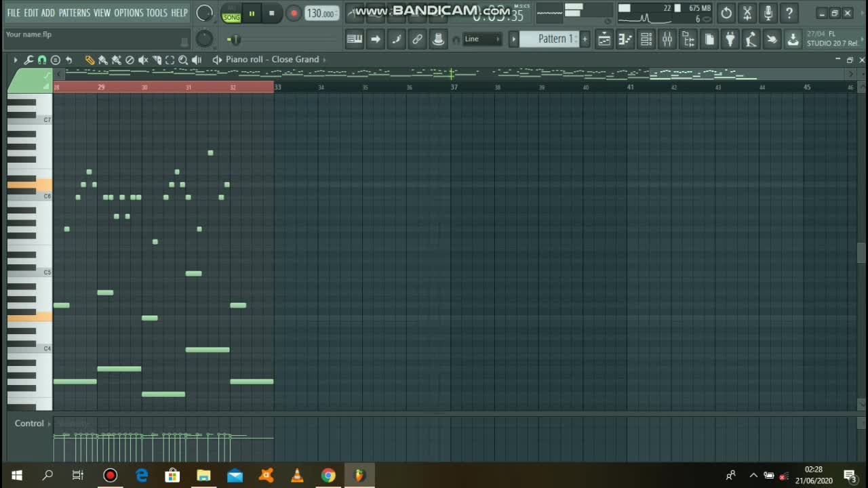This screenshot has width=868, height=488.
Task: Open the Playlist view
Action: [604, 39]
